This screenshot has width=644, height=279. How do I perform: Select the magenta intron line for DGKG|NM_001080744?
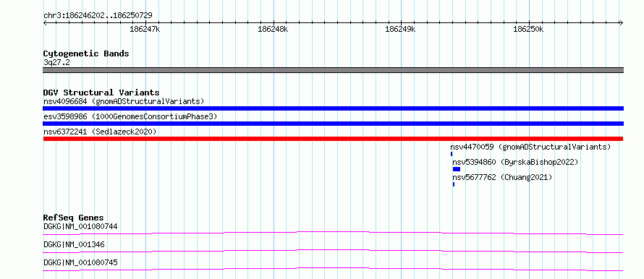click(333, 233)
